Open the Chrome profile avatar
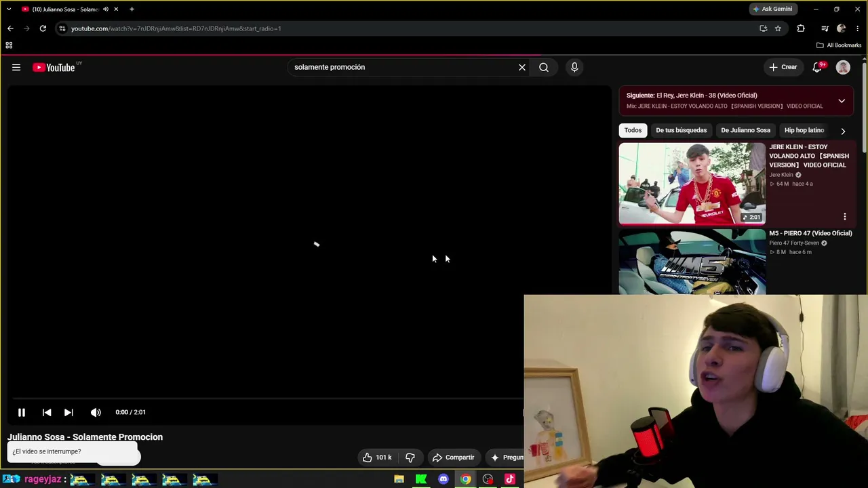The image size is (868, 488). tap(842, 28)
